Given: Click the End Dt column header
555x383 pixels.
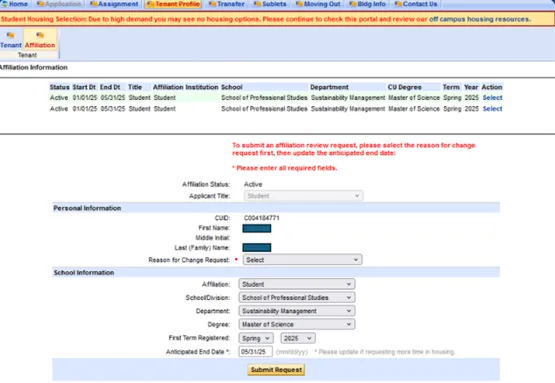Looking at the screenshot, I should coord(110,87).
